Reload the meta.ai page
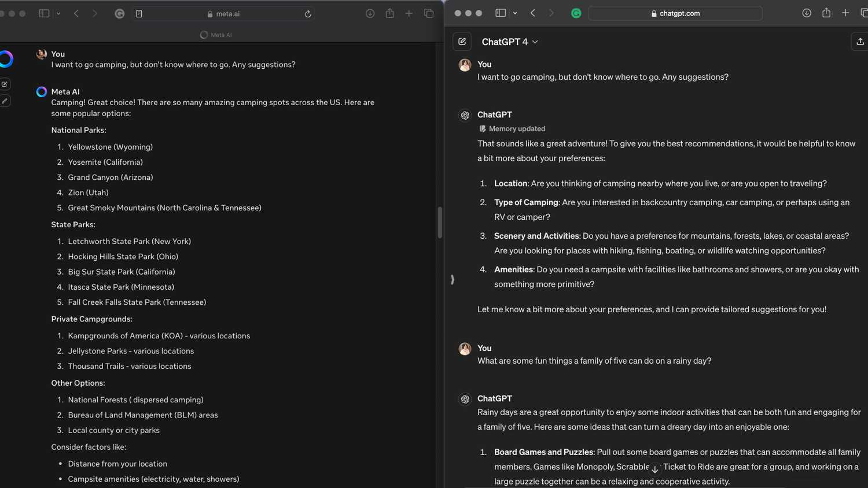Screen dimensions: 868x488 tap(308, 14)
